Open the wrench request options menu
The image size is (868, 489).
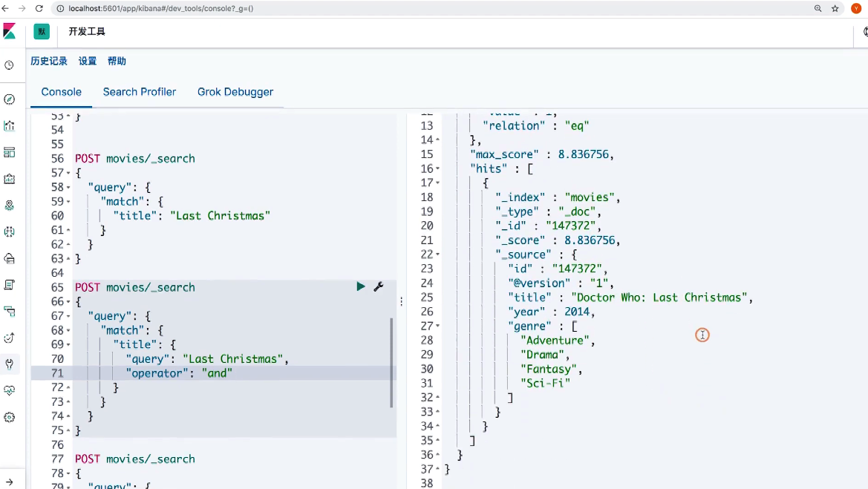point(378,286)
